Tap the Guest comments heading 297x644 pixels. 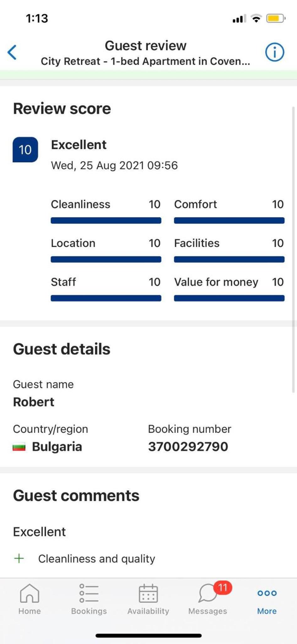[76, 496]
